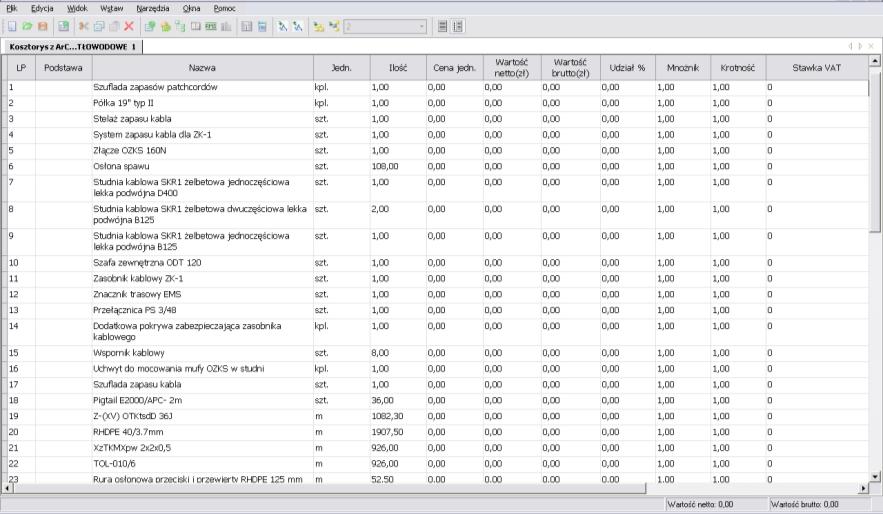This screenshot has height=514, width=883.
Task: Click the Krotność column header
Action: pyautogui.click(x=738, y=68)
